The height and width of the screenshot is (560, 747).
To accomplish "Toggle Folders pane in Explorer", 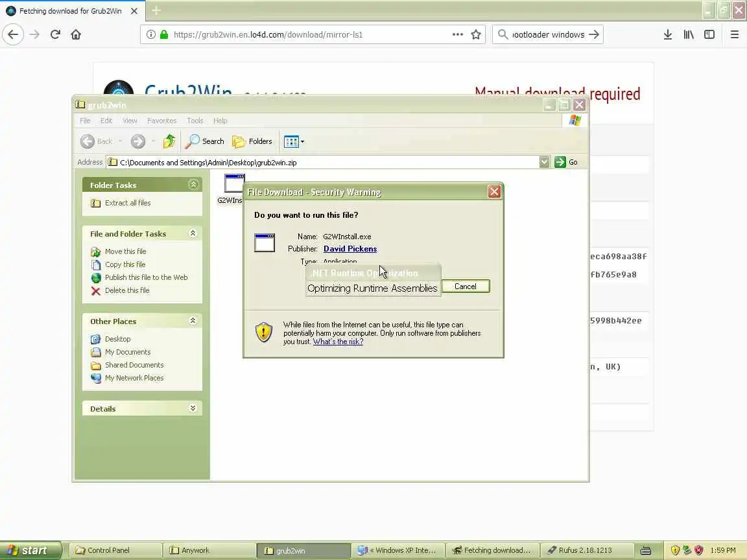I will click(252, 141).
